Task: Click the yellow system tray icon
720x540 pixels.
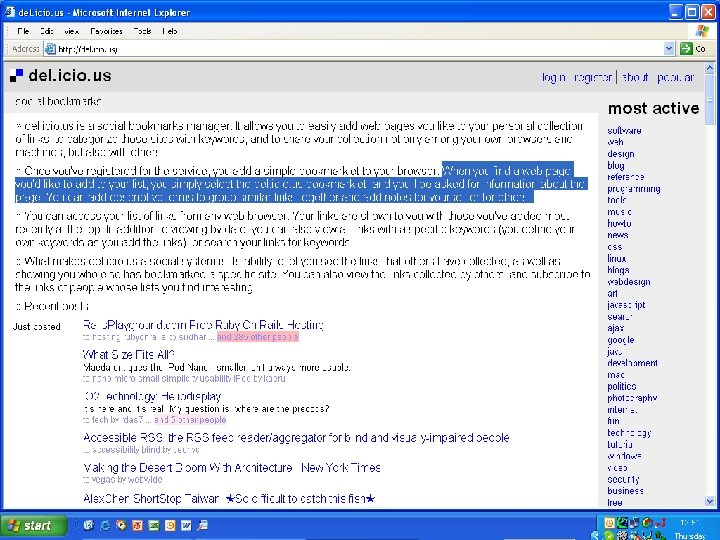Action: click(609, 523)
